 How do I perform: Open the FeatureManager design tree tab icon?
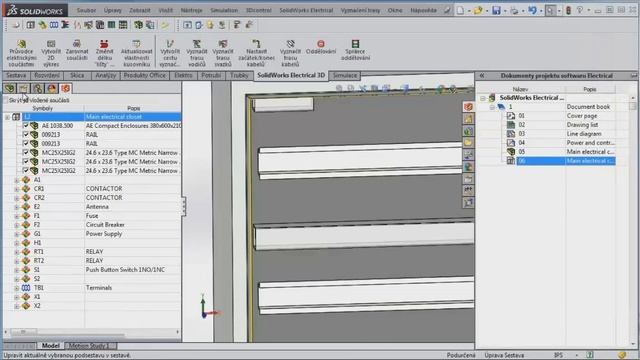9,88
